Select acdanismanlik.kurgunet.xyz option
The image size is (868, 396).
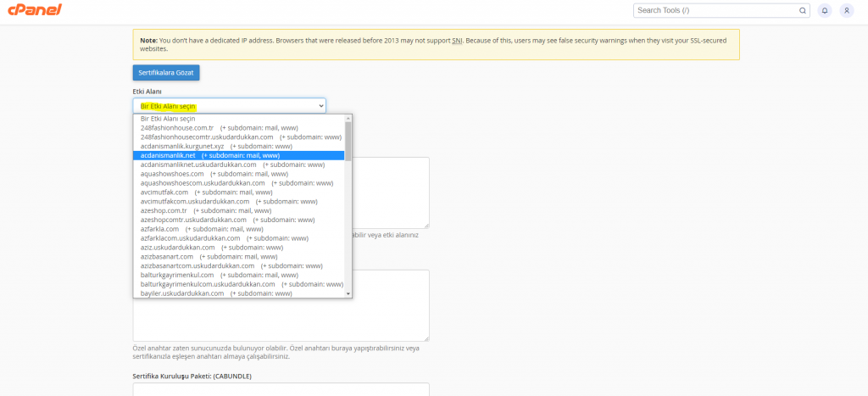pyautogui.click(x=238, y=146)
